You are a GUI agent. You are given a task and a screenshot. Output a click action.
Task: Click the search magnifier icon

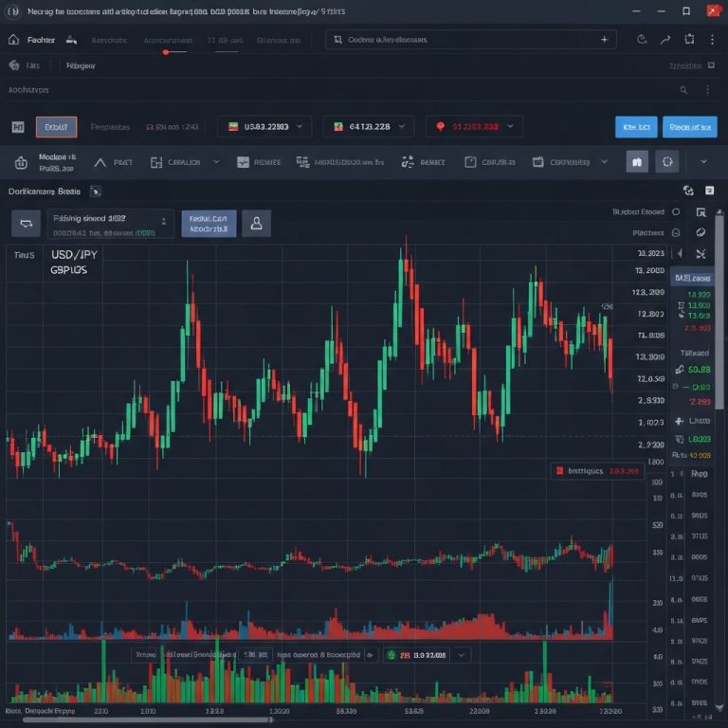tap(683, 90)
